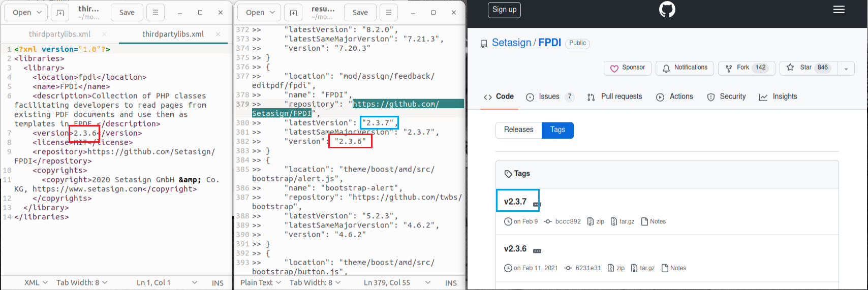This screenshot has width=868, height=290.
Task: Open the GitHub hamburger menu
Action: [x=839, y=10]
